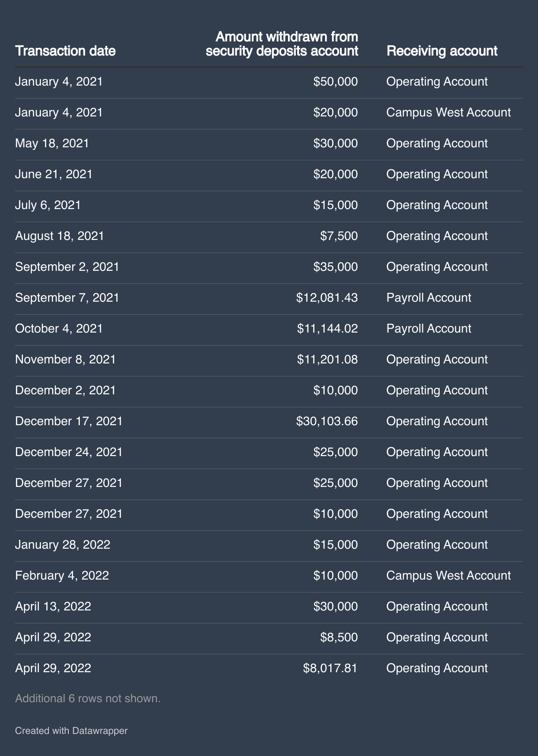538x756 pixels.
Task: Select the $7,500 withdrawal amount
Action: tap(339, 236)
